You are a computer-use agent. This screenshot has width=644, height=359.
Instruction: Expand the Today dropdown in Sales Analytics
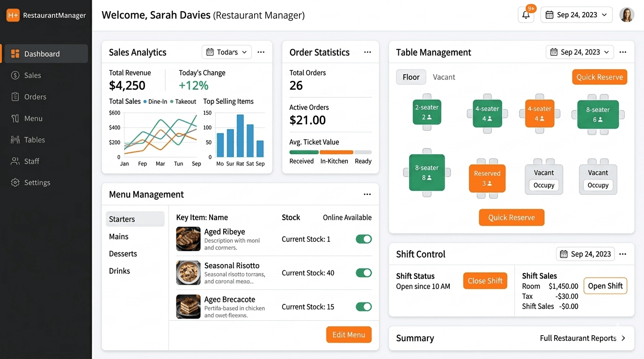click(227, 52)
